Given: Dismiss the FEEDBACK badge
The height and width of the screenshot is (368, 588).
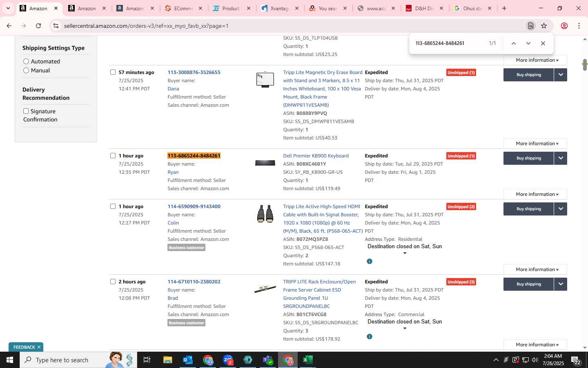Looking at the screenshot, I should click(x=39, y=347).
